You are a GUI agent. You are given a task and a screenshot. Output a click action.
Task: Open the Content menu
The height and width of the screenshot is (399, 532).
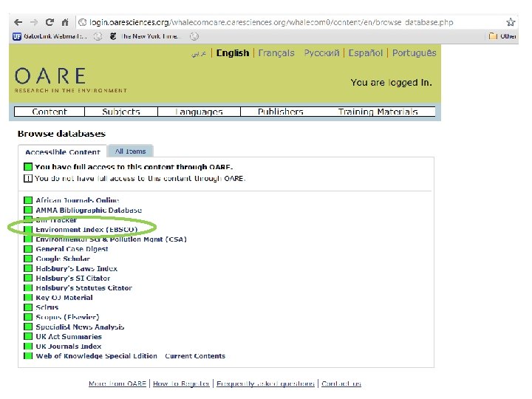coord(50,112)
